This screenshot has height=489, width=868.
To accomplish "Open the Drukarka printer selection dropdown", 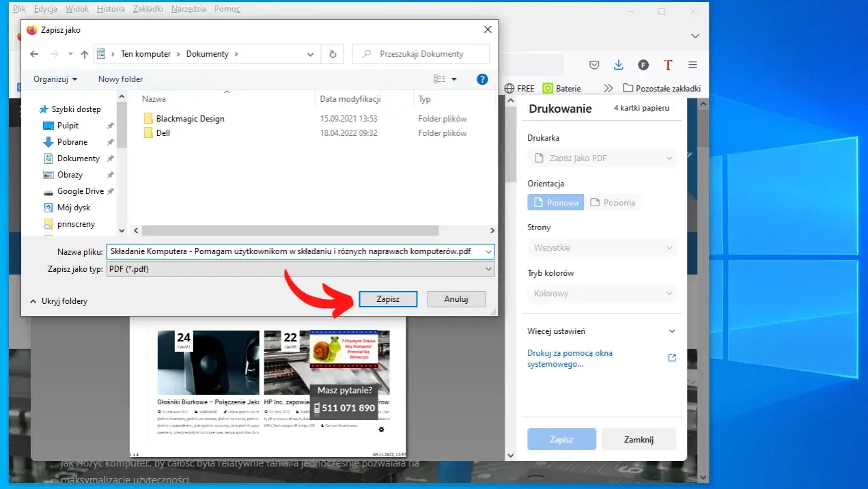I will [601, 158].
